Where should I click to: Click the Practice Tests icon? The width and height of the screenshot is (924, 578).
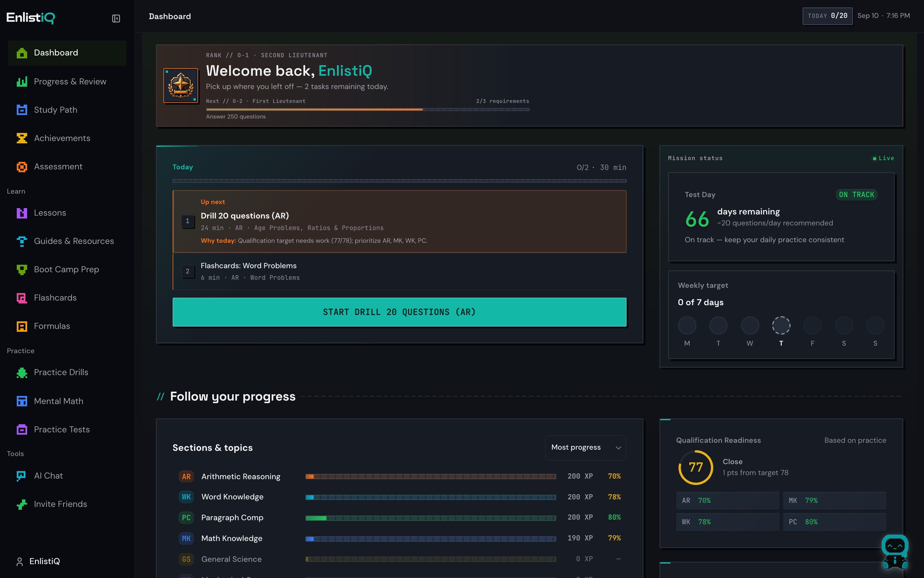coord(22,429)
